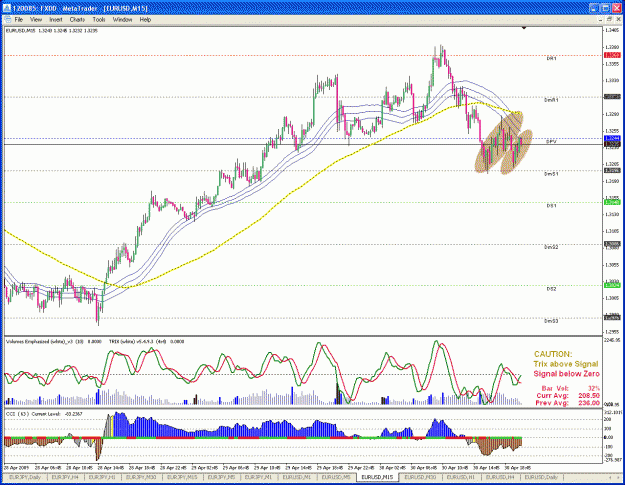The height and width of the screenshot is (485, 625).
Task: Click the 'Trix above Signal' message
Action: point(566,364)
